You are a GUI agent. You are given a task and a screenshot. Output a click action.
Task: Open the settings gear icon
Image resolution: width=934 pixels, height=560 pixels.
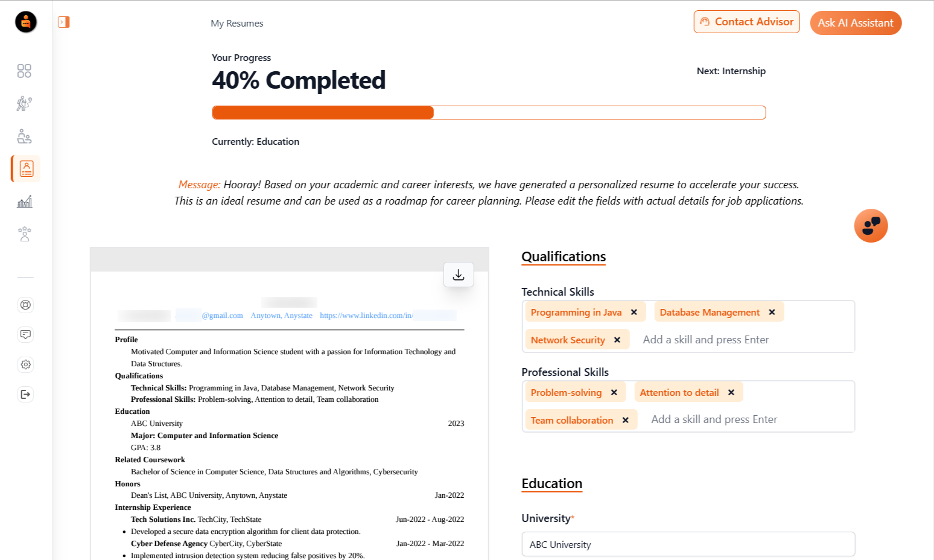[25, 364]
